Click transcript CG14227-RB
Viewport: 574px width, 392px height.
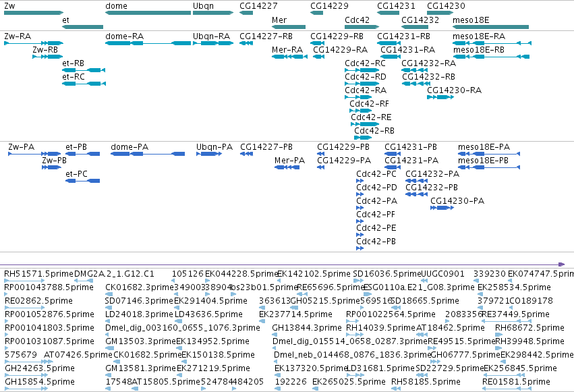click(x=246, y=43)
